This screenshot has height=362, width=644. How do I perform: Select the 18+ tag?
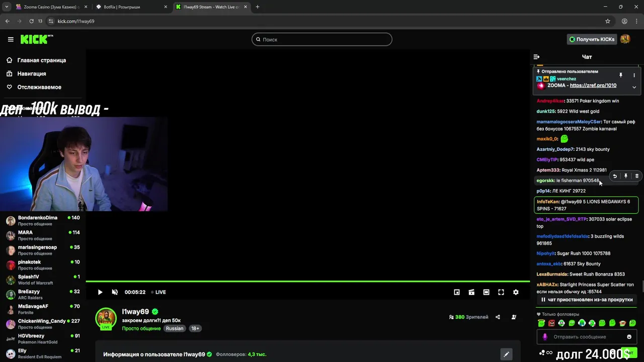pos(195,328)
